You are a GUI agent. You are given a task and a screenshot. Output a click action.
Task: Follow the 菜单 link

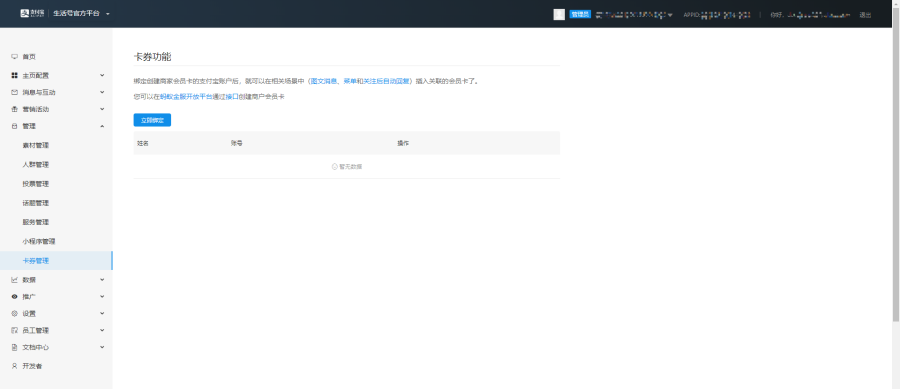(350, 81)
